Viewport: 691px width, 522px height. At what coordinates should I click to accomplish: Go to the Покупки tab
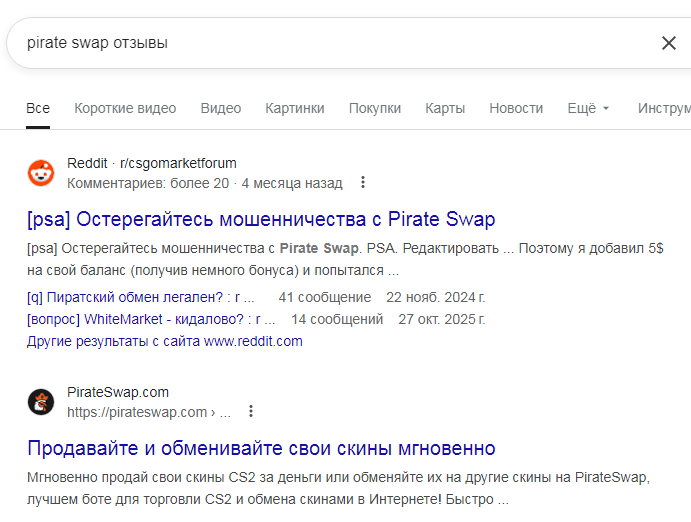pyautogui.click(x=375, y=108)
